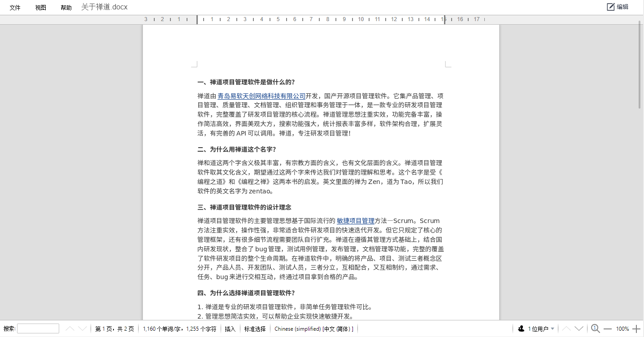Open the 帮助 menu
Image resolution: width=644 pixels, height=337 pixels.
(66, 8)
